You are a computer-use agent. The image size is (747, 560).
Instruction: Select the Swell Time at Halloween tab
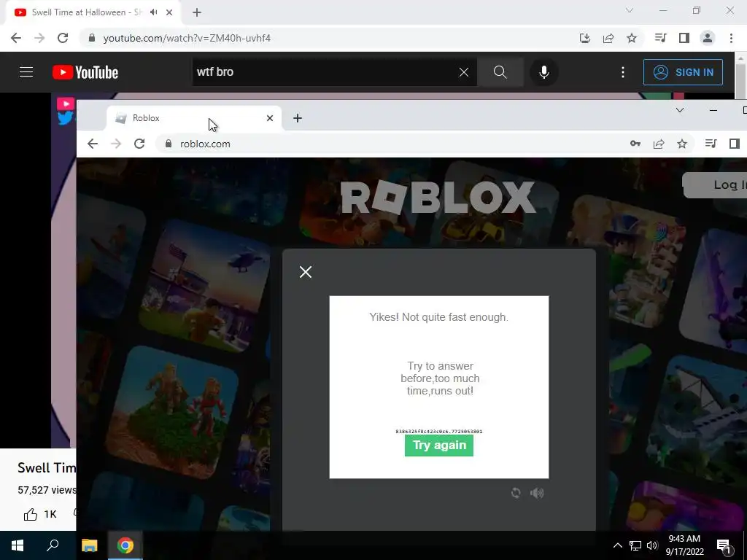pos(86,12)
